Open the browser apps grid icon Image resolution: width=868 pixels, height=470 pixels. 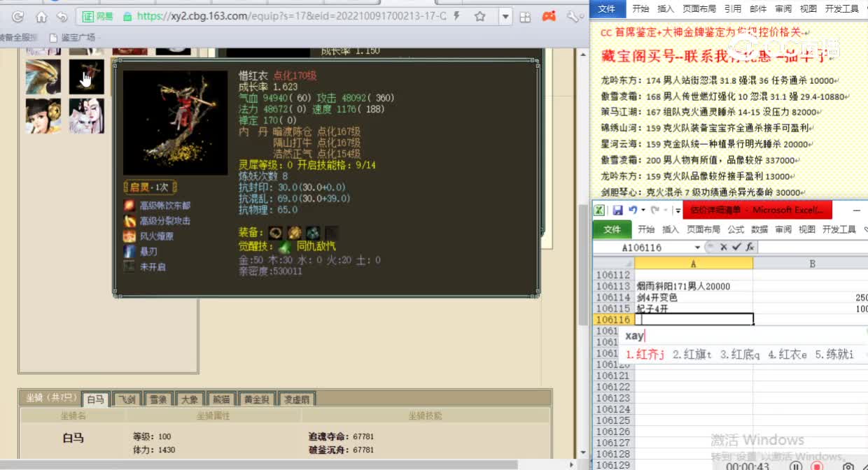pyautogui.click(x=526, y=16)
